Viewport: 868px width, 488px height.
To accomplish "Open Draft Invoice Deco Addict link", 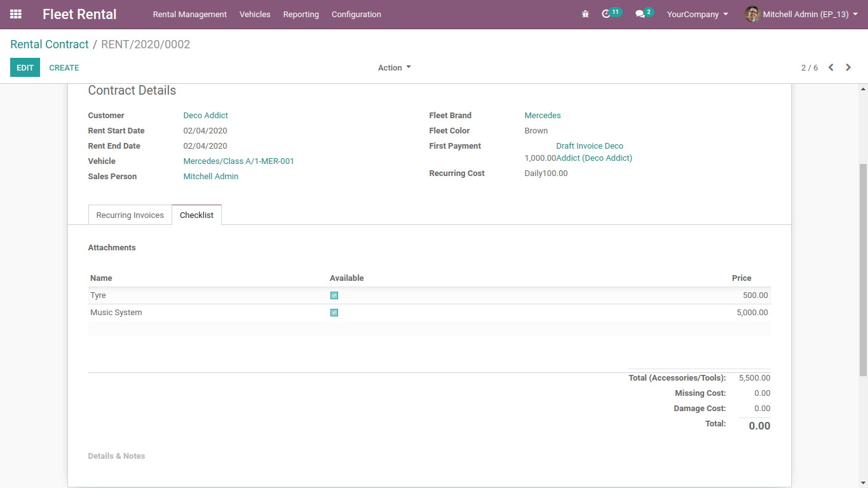I will [593, 152].
